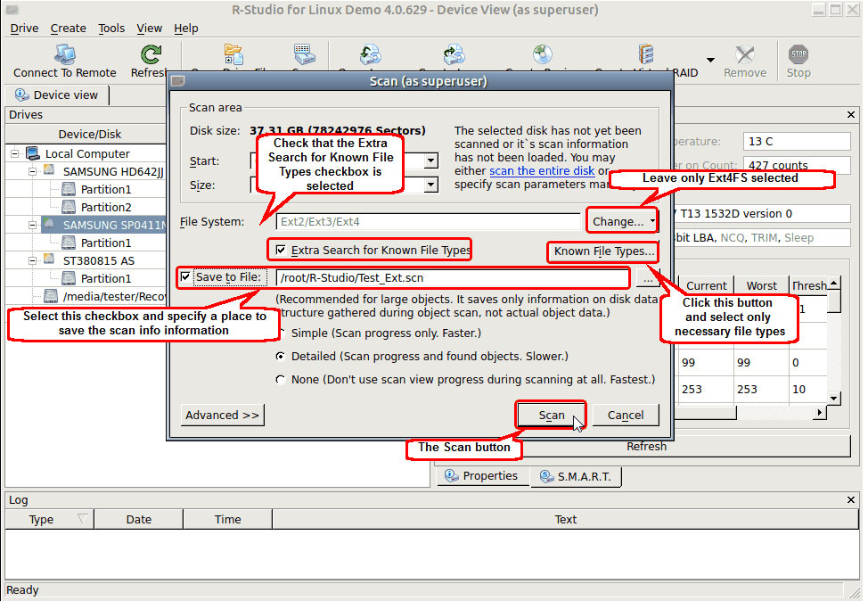Follow the 'scan the entire disk' link
868x601 pixels.
click(x=542, y=170)
